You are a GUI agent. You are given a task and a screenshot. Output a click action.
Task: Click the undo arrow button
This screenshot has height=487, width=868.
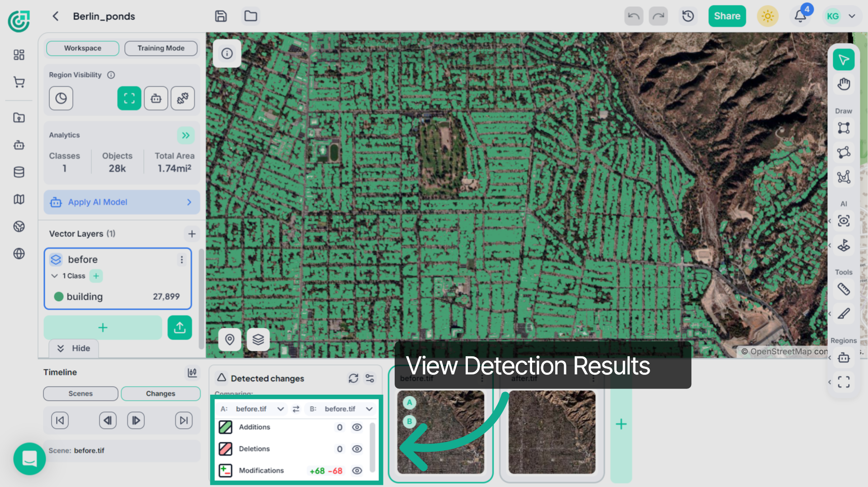click(633, 16)
